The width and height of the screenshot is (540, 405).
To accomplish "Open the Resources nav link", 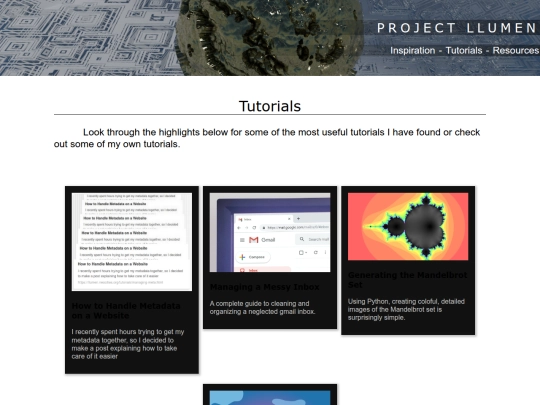I will (516, 51).
